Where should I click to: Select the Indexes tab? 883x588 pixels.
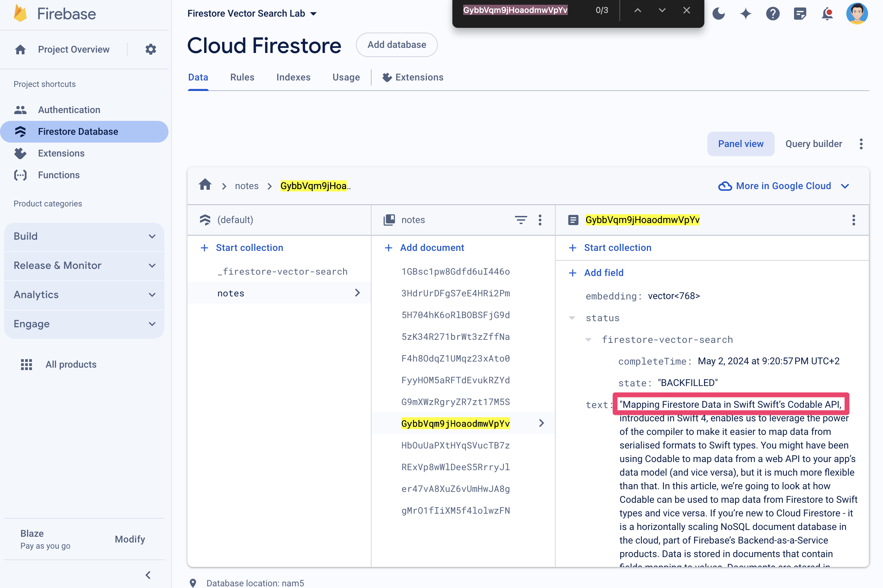tap(293, 77)
